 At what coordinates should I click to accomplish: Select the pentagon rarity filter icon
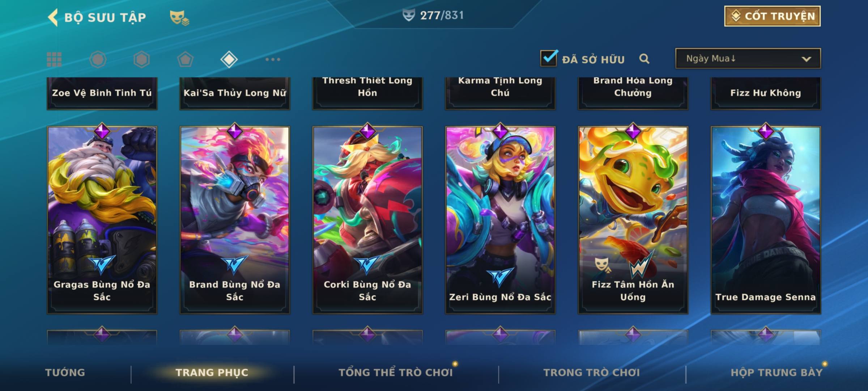point(185,59)
